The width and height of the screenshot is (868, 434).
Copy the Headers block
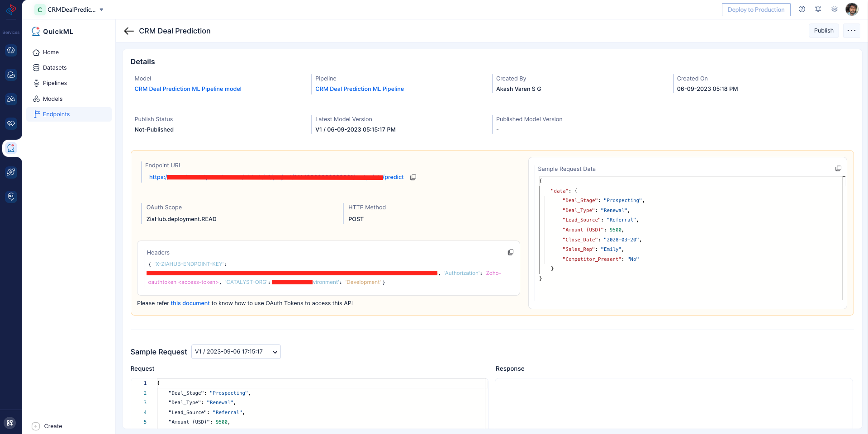[x=511, y=252]
